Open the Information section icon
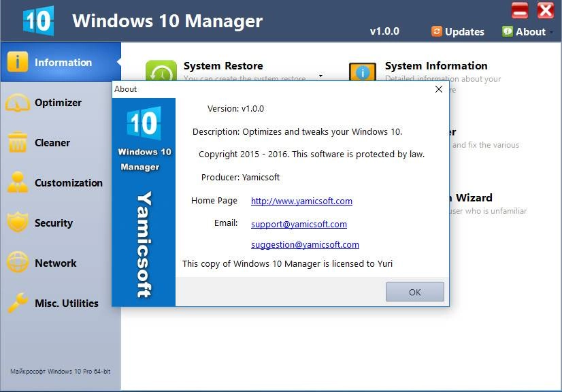 coord(17,62)
